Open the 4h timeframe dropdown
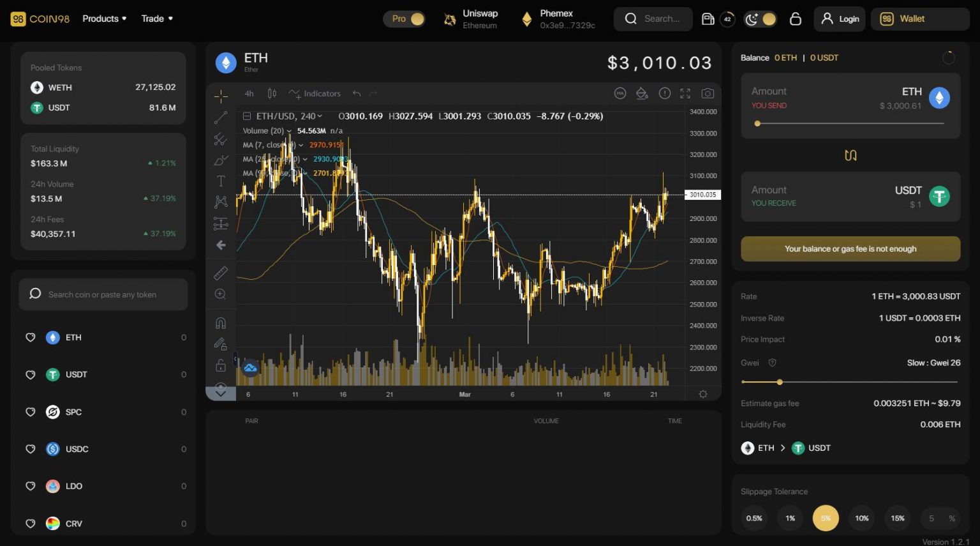 (249, 93)
